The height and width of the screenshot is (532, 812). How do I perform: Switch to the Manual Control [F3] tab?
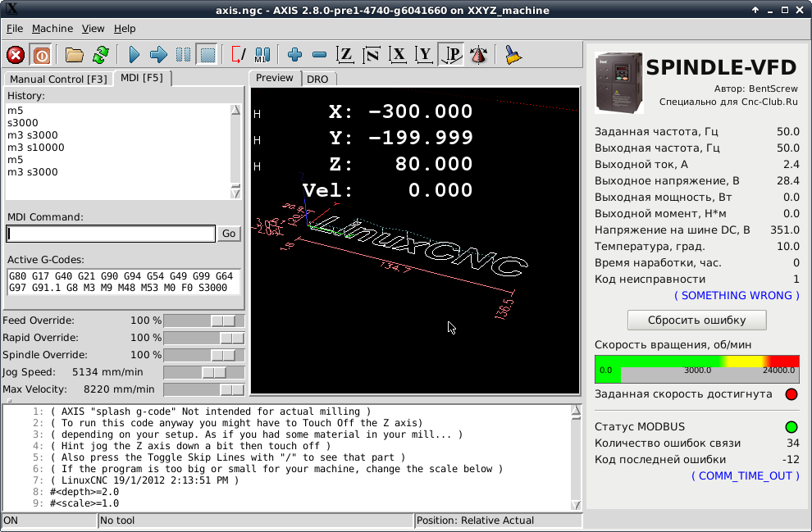[x=57, y=80]
